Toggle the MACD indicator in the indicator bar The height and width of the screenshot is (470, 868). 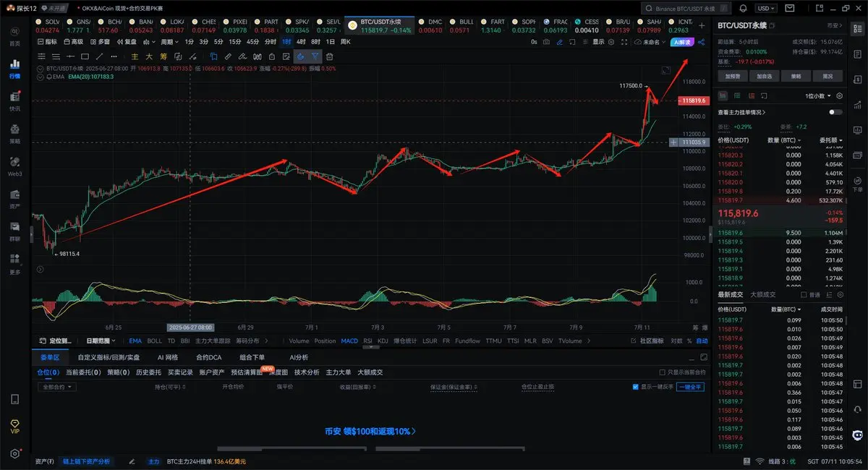pyautogui.click(x=349, y=341)
